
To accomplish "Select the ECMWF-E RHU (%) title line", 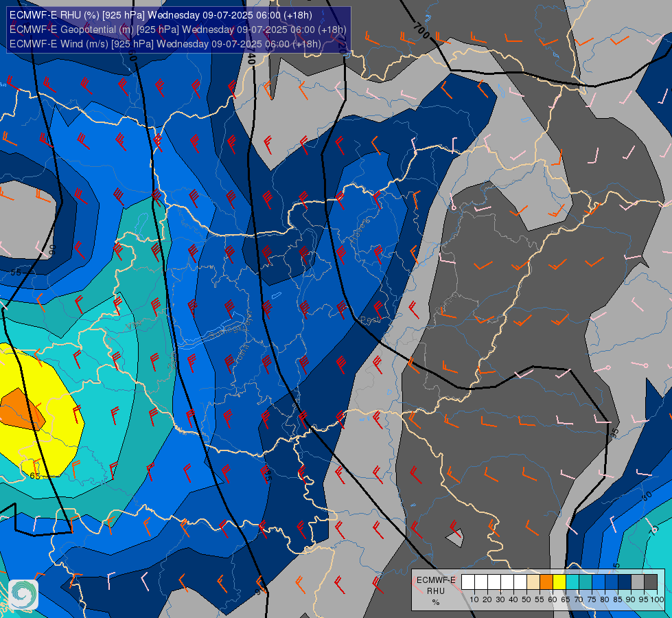I will 161,15.
